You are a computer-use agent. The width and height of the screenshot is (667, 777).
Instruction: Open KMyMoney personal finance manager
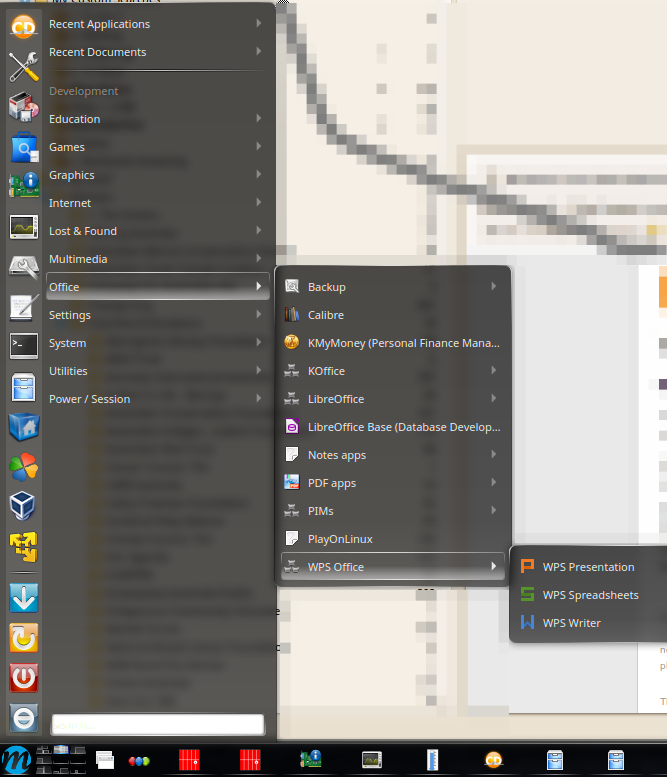(403, 343)
